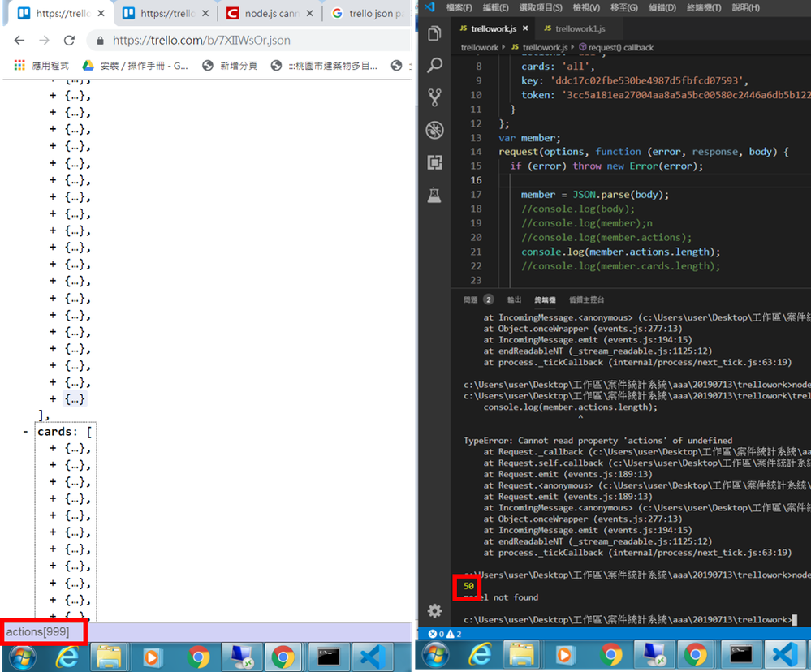Click line number 16 in the gutter
Screen dimensions: 811x672
(476, 180)
